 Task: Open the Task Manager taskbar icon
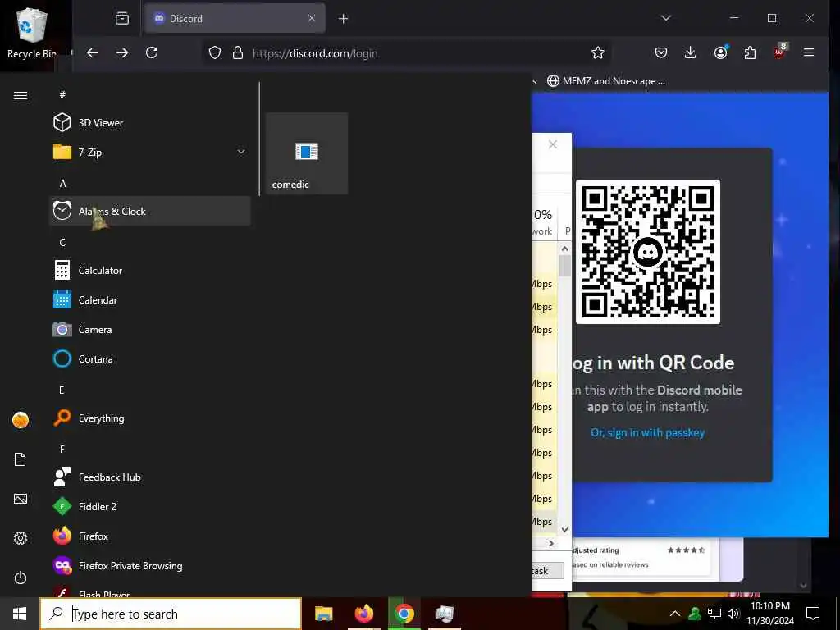(x=445, y=614)
